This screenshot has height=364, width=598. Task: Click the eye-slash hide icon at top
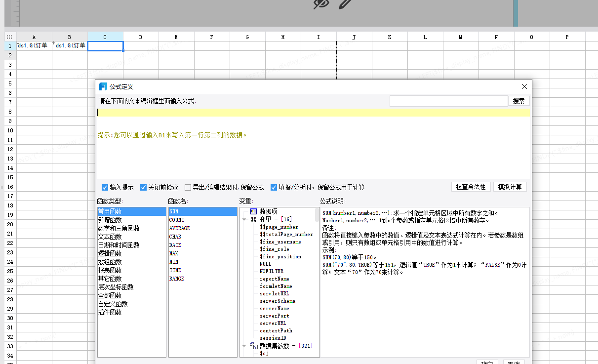pos(321,4)
